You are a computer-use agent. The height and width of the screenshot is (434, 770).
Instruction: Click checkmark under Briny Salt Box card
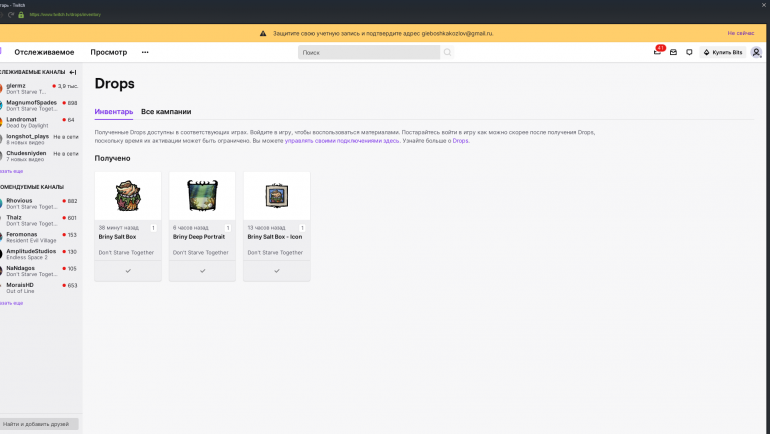click(x=128, y=271)
